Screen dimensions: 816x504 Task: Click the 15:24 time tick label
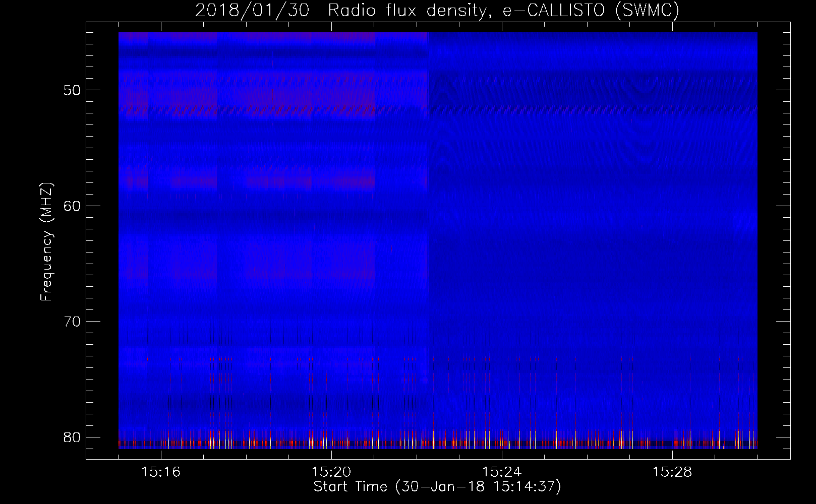(502, 472)
